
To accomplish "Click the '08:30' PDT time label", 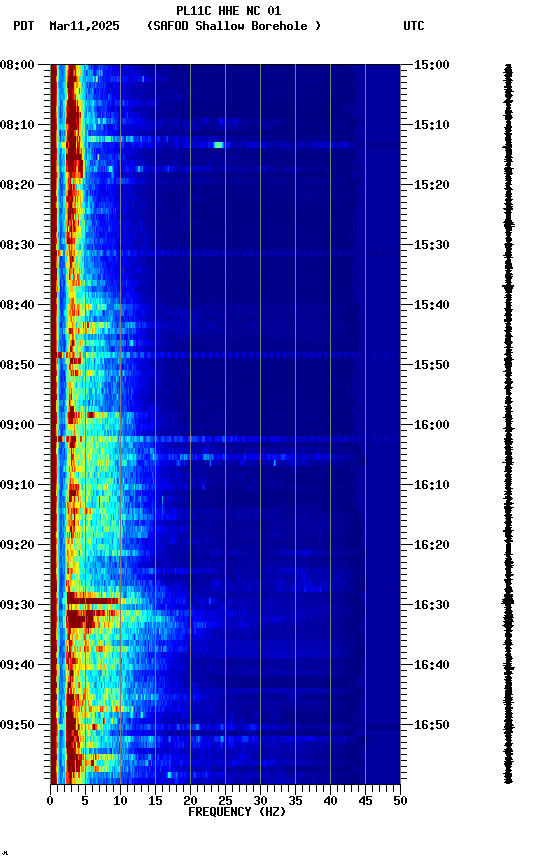I will pos(17,245).
